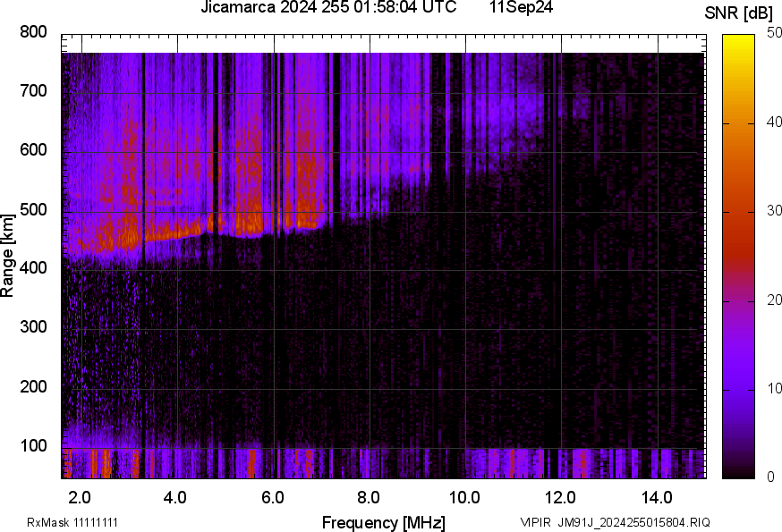
Task: Select the 10 tick label on colorbar
Action: [775, 388]
